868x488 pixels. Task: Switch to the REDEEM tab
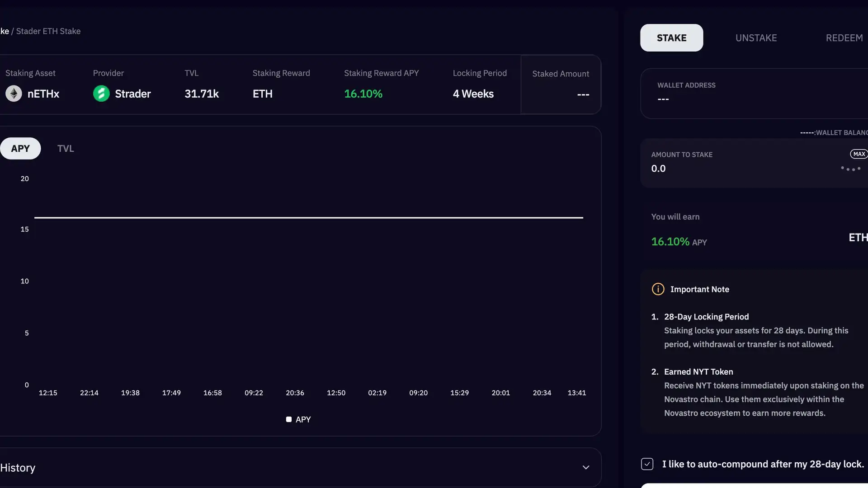coord(844,38)
